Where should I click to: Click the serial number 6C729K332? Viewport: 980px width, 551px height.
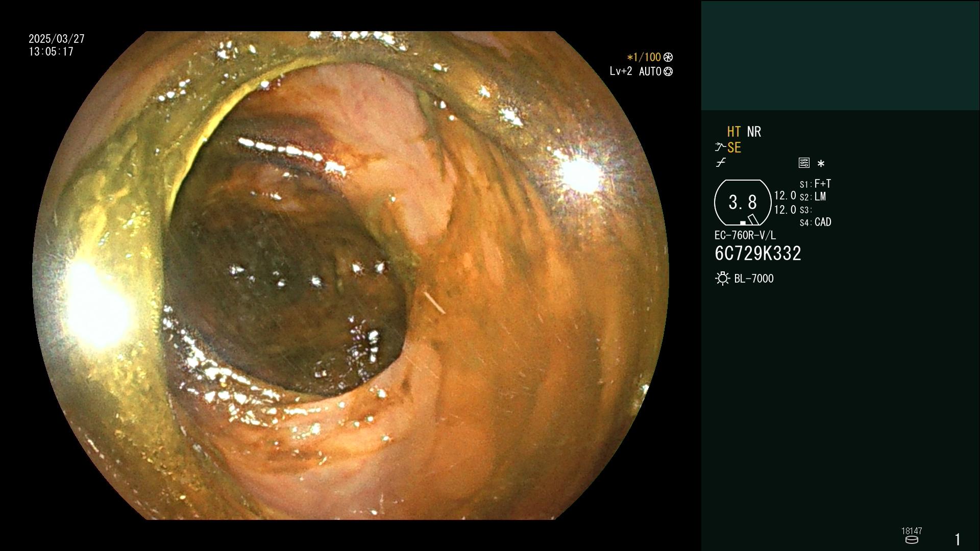click(x=758, y=254)
